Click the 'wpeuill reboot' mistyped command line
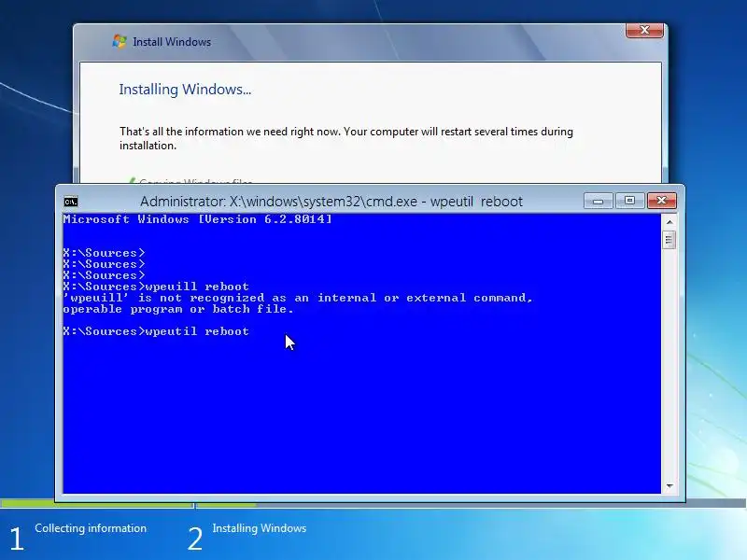The height and width of the screenshot is (560, 747). [x=156, y=287]
